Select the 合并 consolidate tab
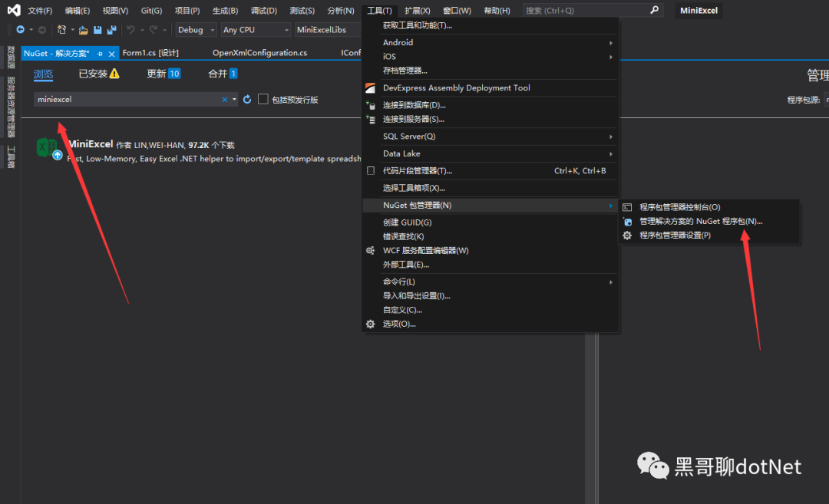829x504 pixels. 223,74
